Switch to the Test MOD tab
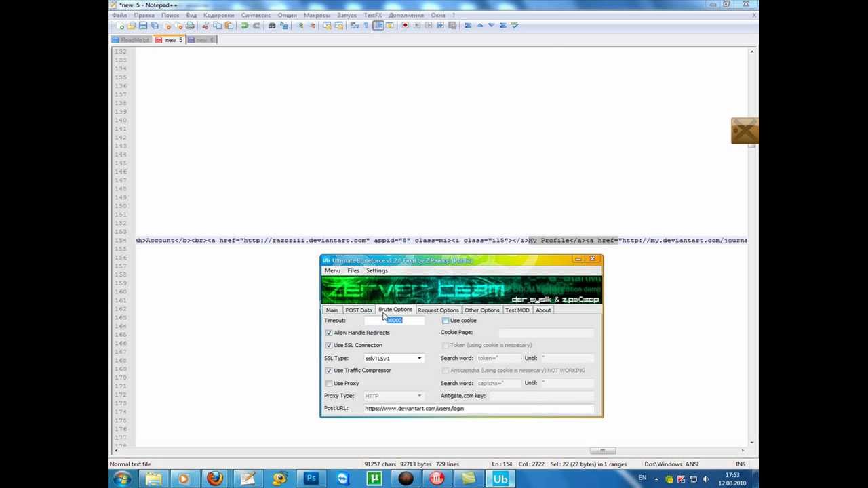Image resolution: width=868 pixels, height=488 pixels. (517, 310)
